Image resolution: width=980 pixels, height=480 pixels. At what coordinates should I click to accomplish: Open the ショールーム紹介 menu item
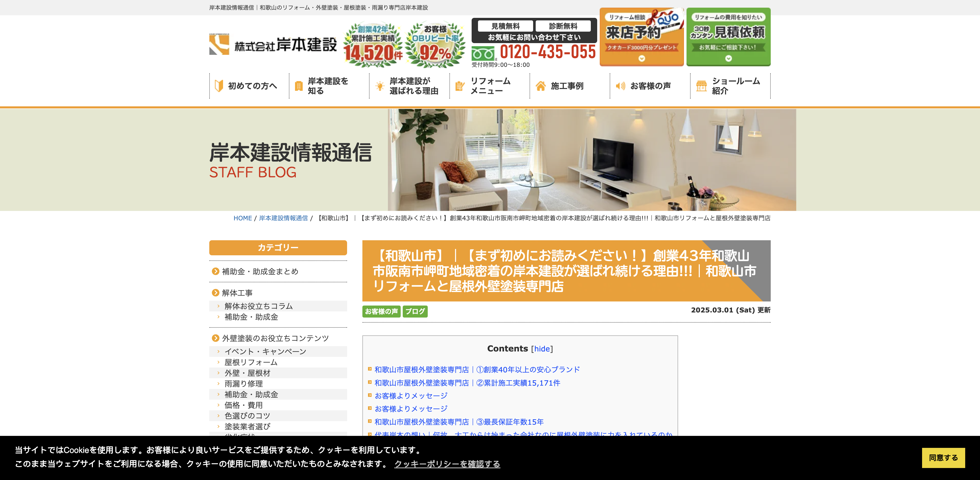(730, 86)
